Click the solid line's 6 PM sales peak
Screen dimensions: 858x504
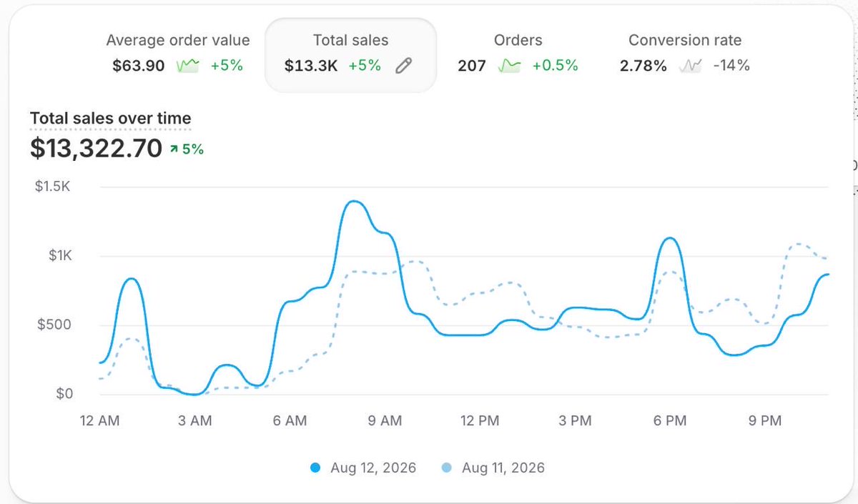[x=669, y=239]
